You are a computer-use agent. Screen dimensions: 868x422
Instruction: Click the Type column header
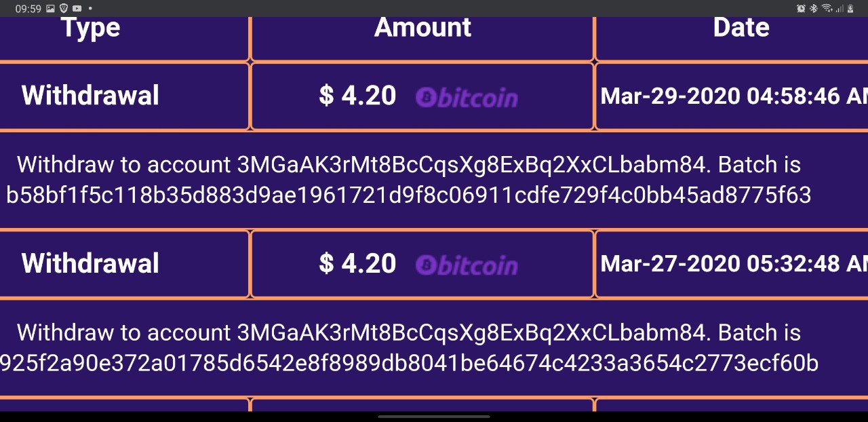click(x=91, y=28)
